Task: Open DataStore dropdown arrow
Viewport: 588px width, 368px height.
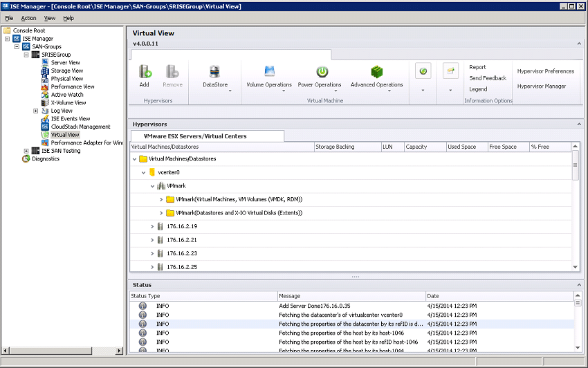Action: [x=230, y=91]
